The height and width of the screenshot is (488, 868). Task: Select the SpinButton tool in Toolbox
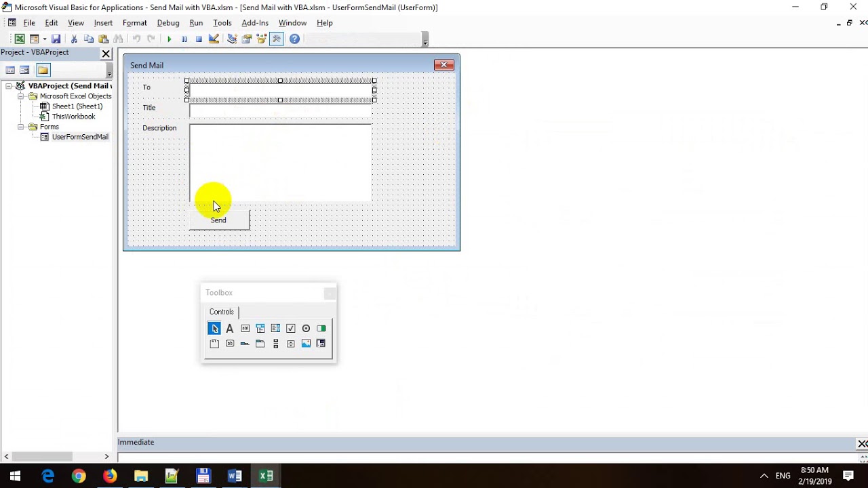click(x=291, y=344)
